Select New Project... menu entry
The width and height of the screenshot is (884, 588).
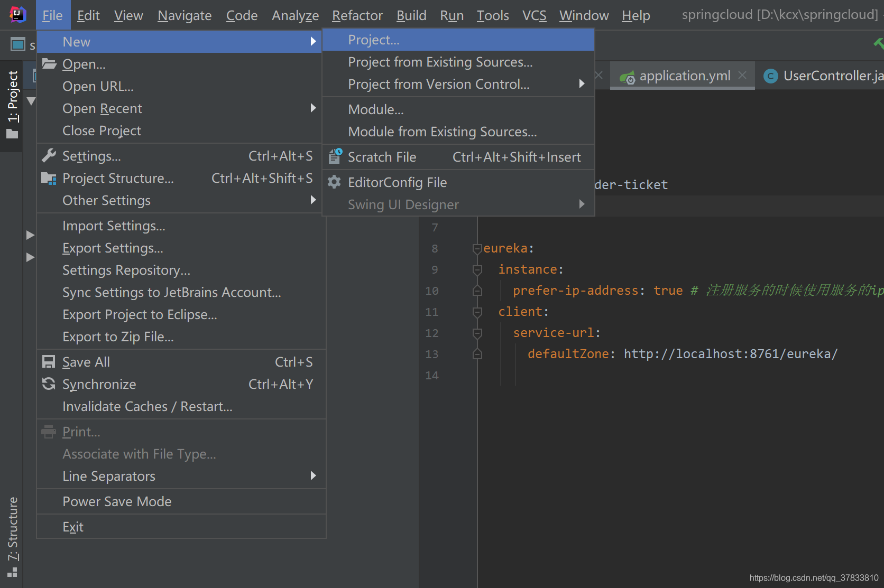458,40
